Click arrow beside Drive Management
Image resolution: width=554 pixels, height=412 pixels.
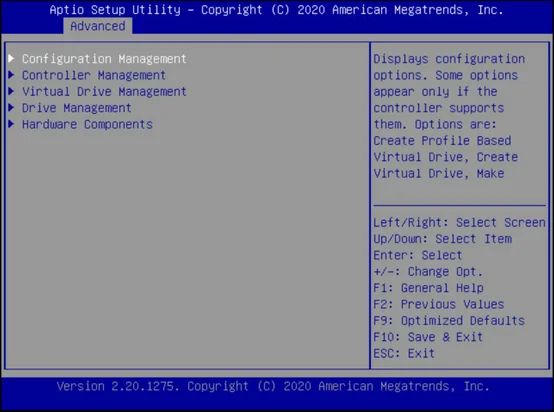tap(11, 107)
